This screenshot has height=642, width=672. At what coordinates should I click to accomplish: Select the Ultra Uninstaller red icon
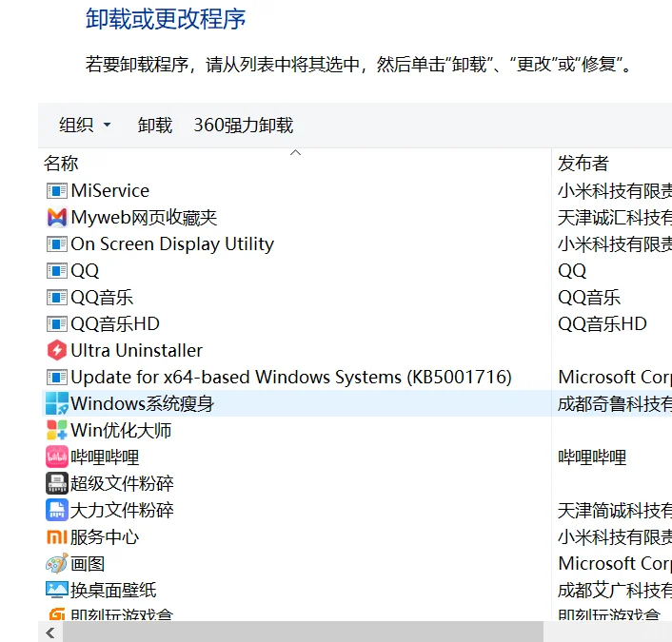pyautogui.click(x=56, y=350)
